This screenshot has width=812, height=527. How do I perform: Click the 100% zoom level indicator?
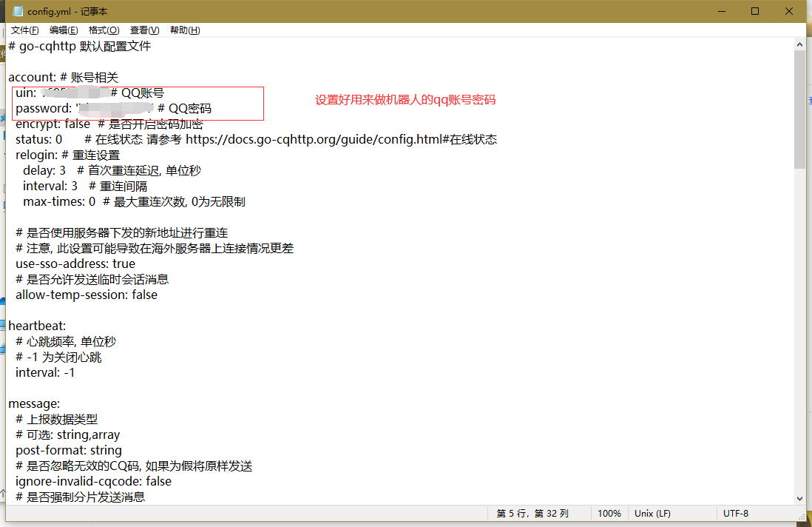(x=609, y=513)
